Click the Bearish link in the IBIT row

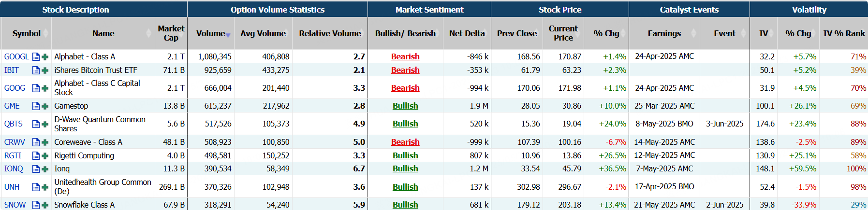pos(405,70)
